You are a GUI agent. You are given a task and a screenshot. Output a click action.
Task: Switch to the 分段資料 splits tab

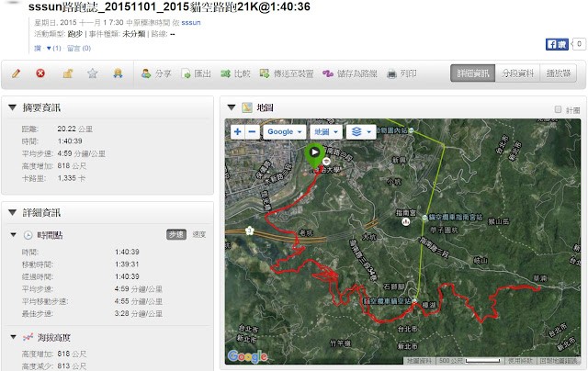point(517,73)
